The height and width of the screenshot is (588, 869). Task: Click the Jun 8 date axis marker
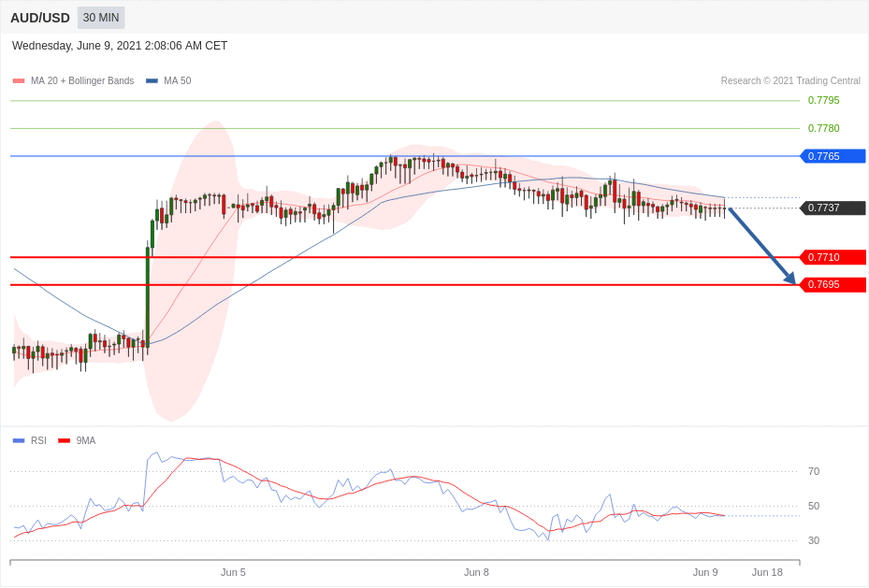click(476, 572)
